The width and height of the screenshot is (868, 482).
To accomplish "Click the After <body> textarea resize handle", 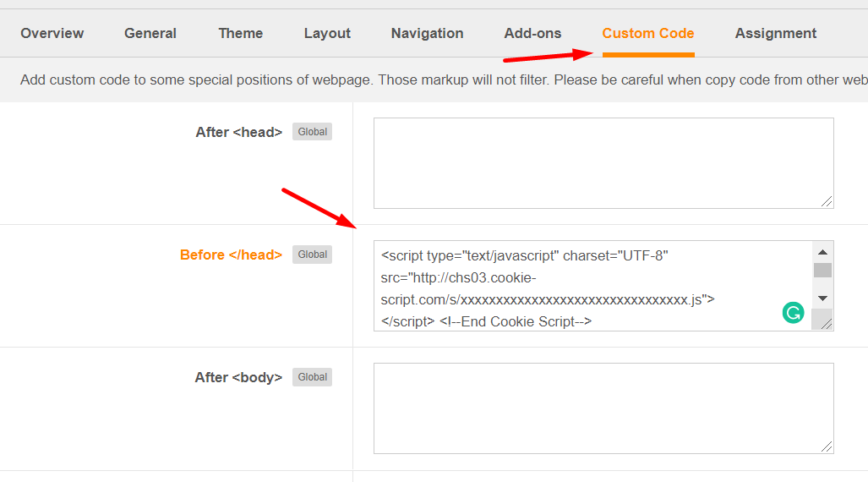I will pyautogui.click(x=827, y=446).
